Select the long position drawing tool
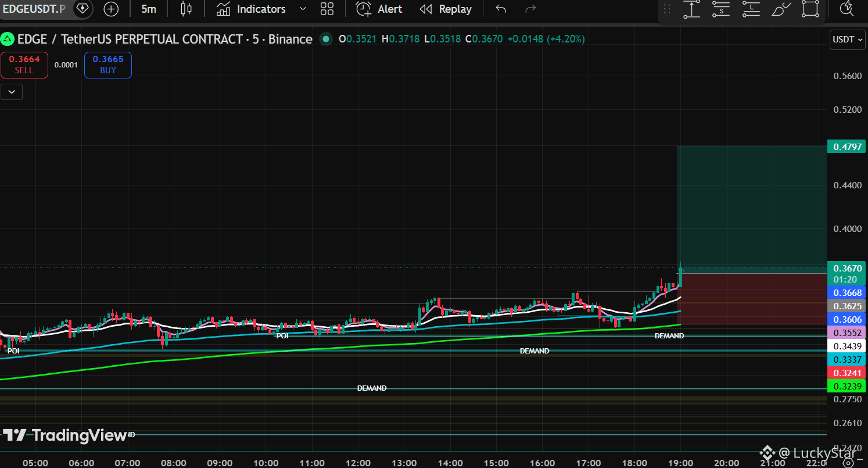 tap(752, 9)
